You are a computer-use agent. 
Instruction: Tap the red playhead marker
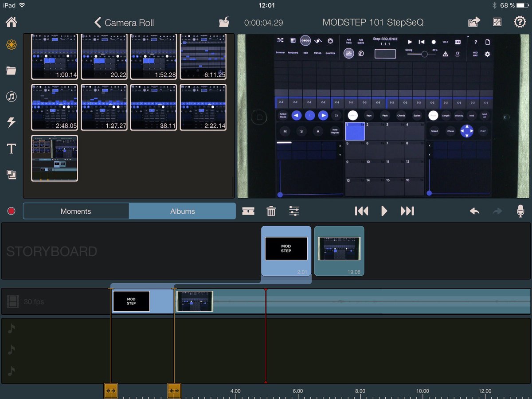coord(266,336)
